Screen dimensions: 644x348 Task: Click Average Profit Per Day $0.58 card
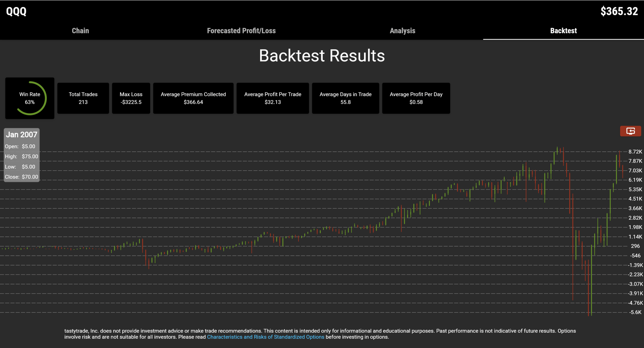click(x=416, y=98)
